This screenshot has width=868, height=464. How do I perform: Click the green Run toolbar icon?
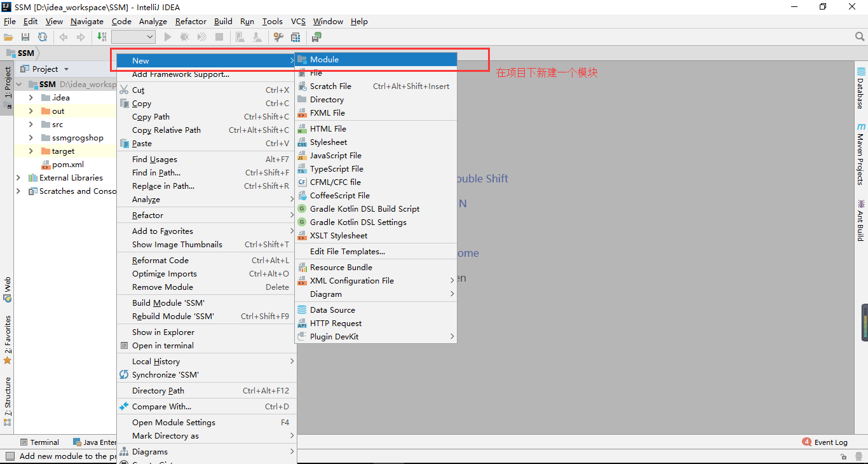[168, 38]
